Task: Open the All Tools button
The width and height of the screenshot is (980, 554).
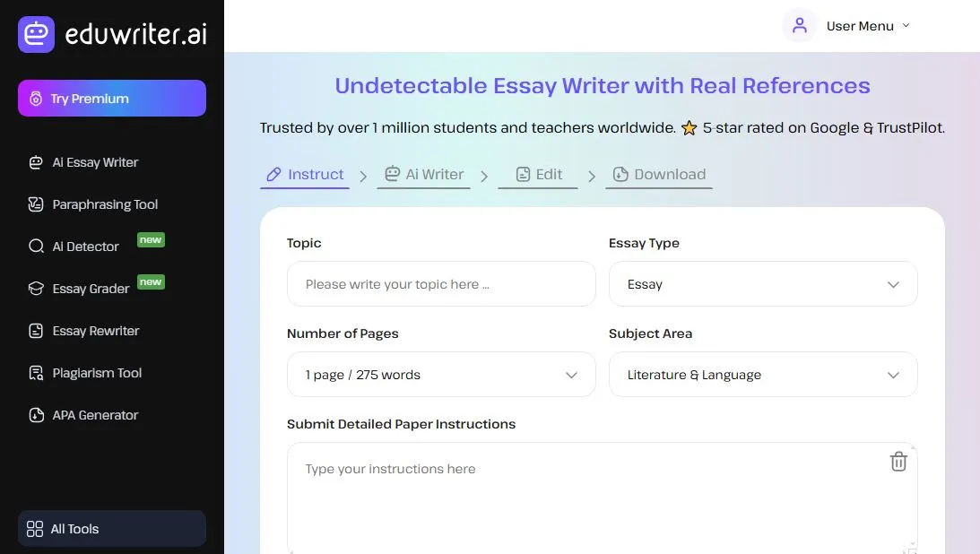Action: pyautogui.click(x=112, y=528)
